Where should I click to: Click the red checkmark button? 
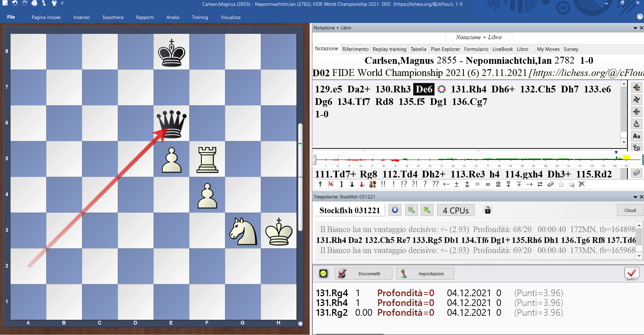[x=632, y=273]
